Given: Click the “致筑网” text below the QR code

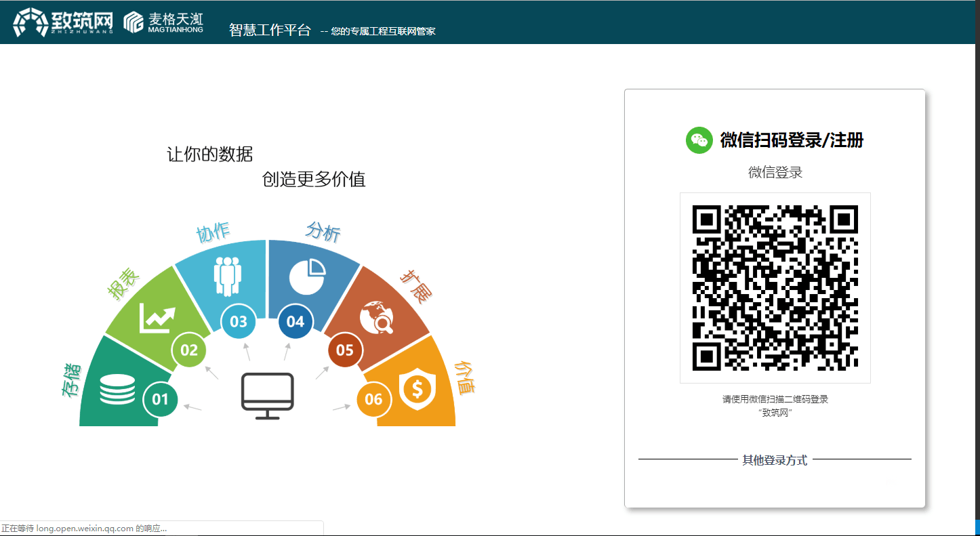Looking at the screenshot, I should tap(775, 413).
